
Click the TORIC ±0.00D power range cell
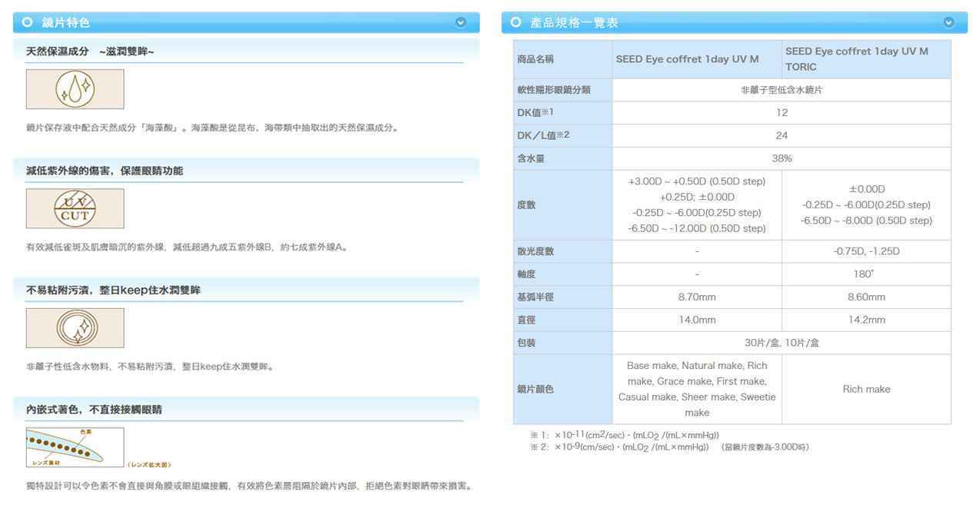point(866,205)
